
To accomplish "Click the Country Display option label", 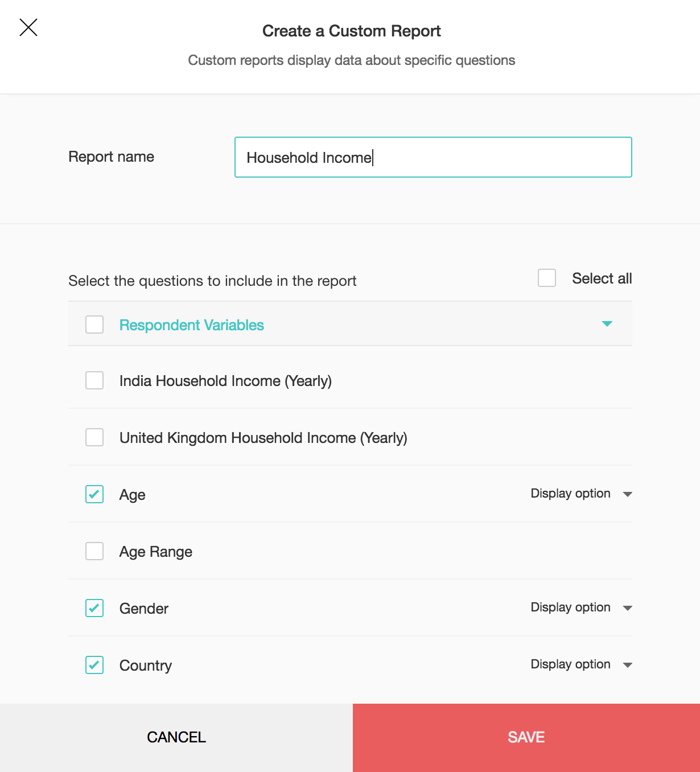I will 570,664.
